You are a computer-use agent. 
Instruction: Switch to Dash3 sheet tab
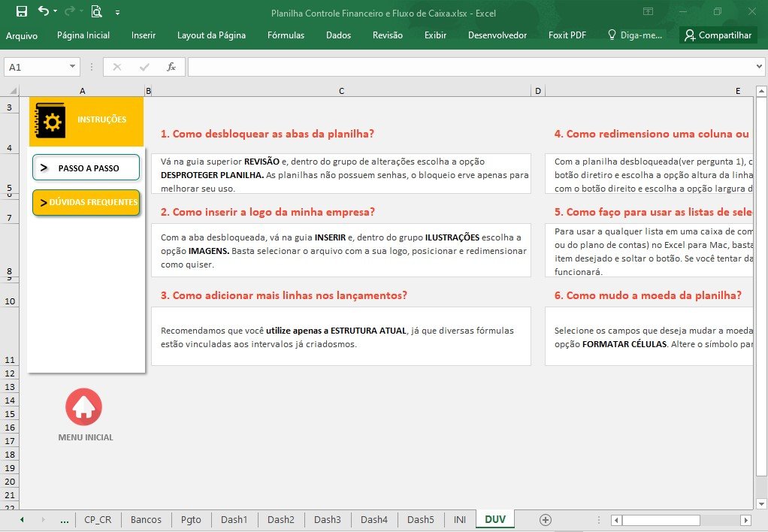(x=328, y=520)
